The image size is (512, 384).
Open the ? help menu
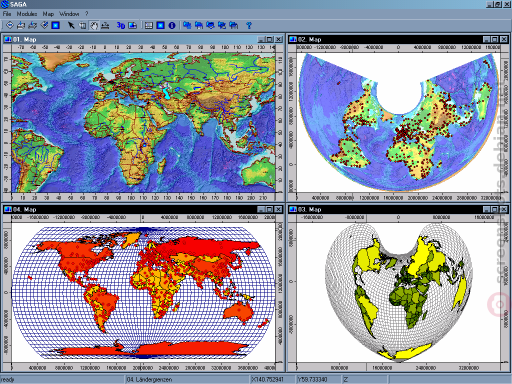click(87, 14)
